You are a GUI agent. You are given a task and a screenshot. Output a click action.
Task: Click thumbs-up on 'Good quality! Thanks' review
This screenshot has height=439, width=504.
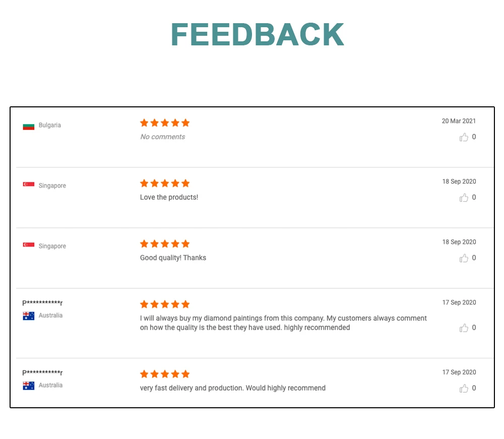coord(464,258)
